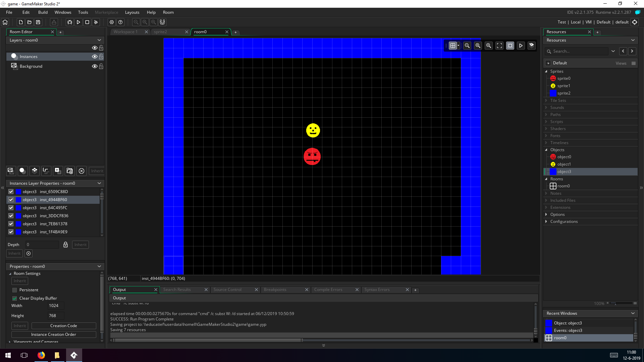This screenshot has height=362, width=644.
Task: Click zoom in on room canvas toolbar
Action: point(489,46)
